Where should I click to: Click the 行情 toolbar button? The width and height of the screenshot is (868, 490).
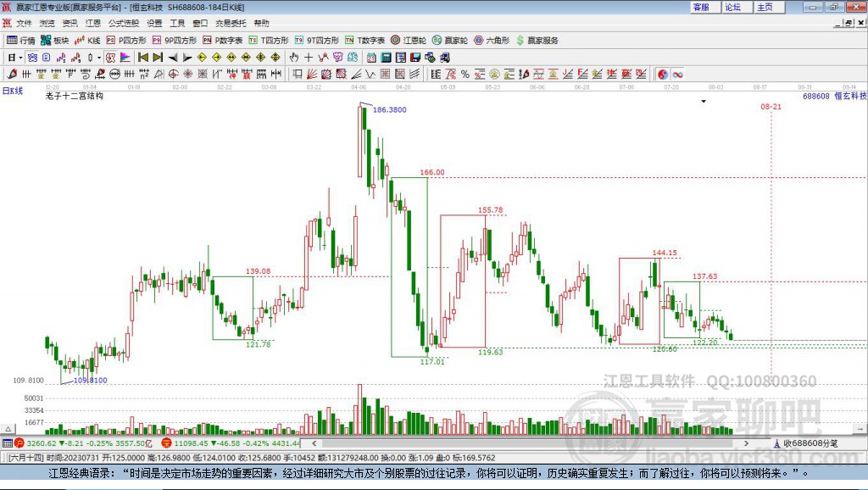click(21, 40)
